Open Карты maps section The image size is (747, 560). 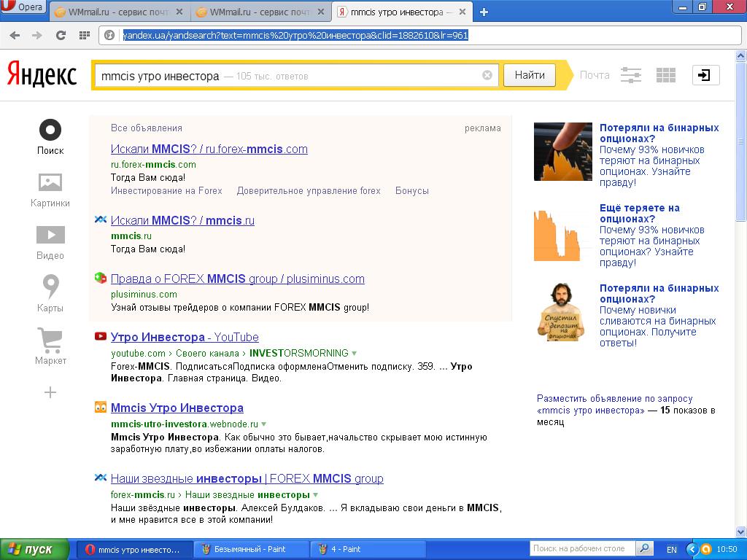50,294
